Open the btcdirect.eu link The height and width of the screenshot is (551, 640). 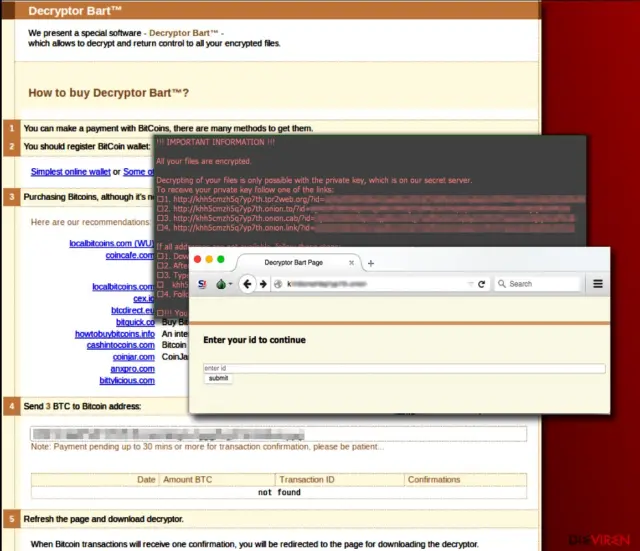click(133, 311)
